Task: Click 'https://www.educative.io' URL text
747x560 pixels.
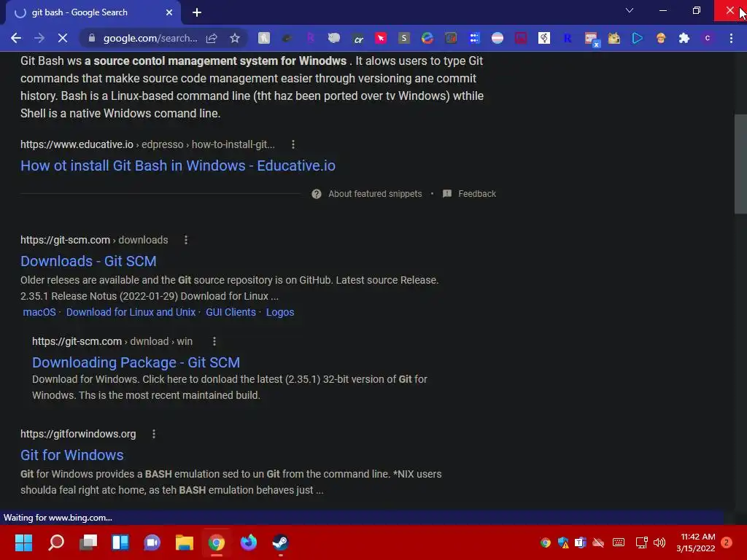Action: pyautogui.click(x=77, y=144)
